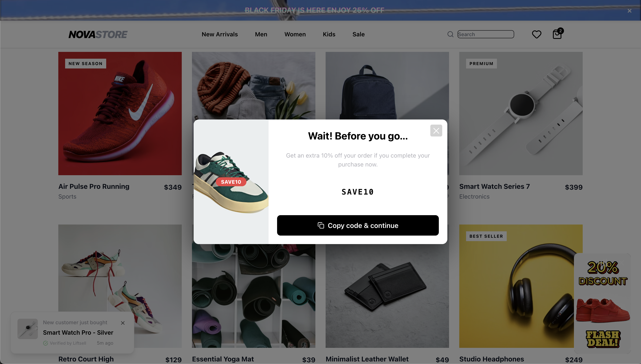The height and width of the screenshot is (364, 641).
Task: Close the recent purchase notification
Action: click(123, 323)
